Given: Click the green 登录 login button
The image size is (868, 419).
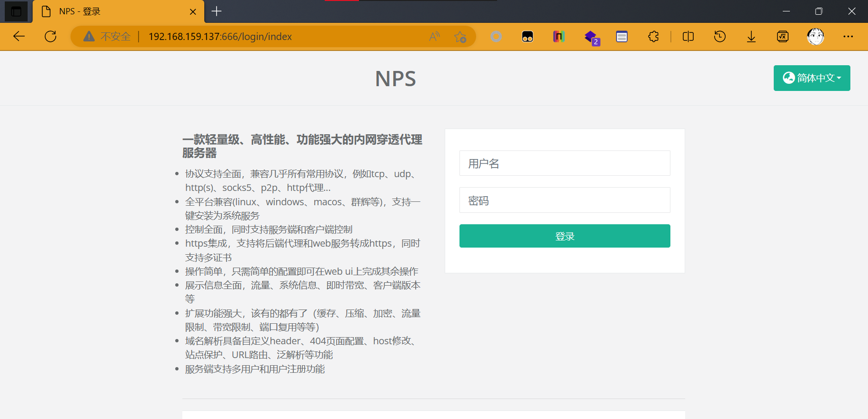Looking at the screenshot, I should point(565,236).
